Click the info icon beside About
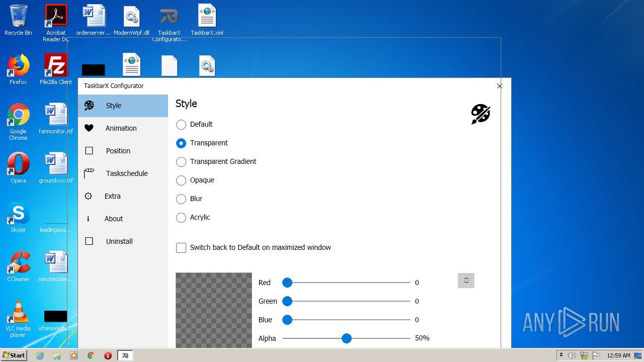 pyautogui.click(x=88, y=219)
